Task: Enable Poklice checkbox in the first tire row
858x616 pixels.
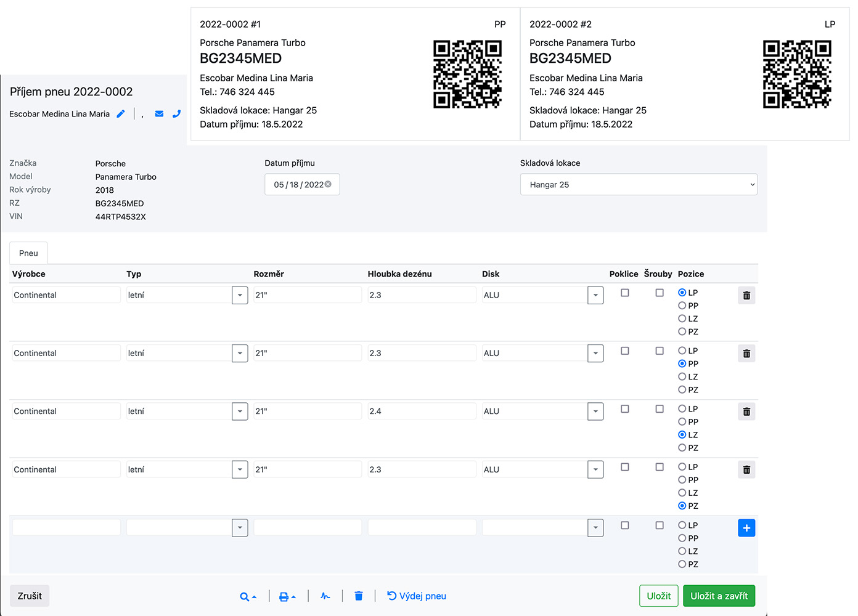Action: tap(625, 293)
